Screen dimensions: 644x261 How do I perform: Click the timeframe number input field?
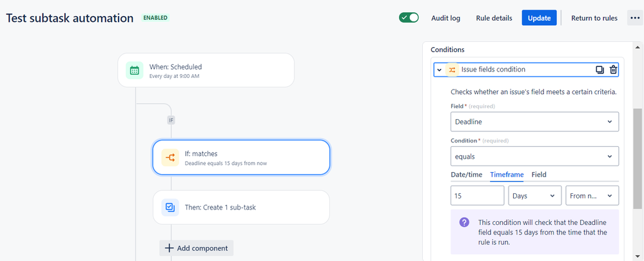[x=477, y=195]
